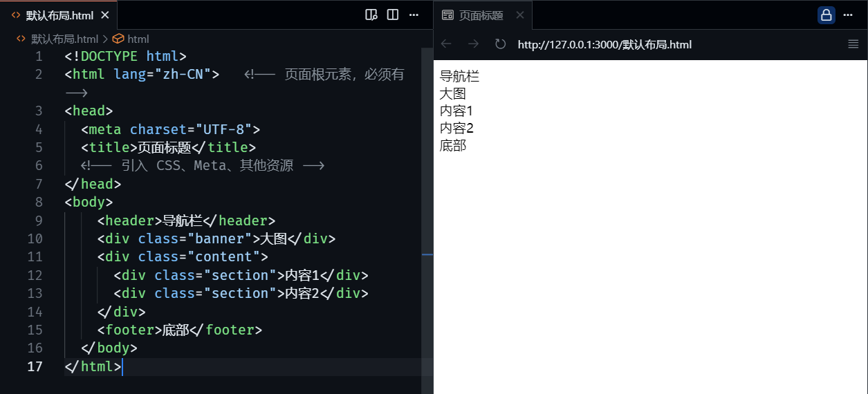
Task: Switch to the 页面标题 preview tab
Action: (481, 15)
